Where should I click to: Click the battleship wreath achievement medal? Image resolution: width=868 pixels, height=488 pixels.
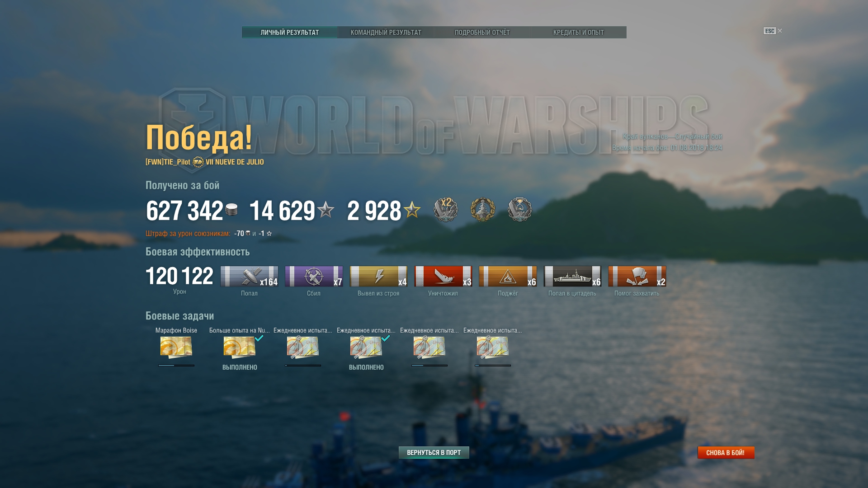tap(483, 210)
